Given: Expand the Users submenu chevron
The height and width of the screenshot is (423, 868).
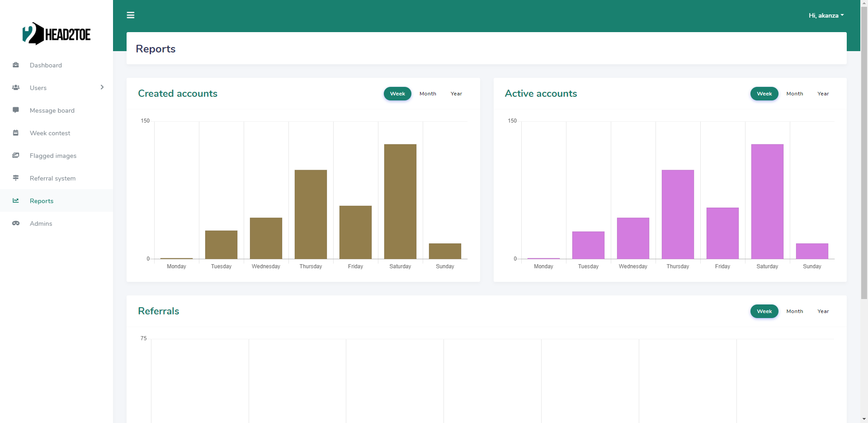Looking at the screenshot, I should click(102, 87).
